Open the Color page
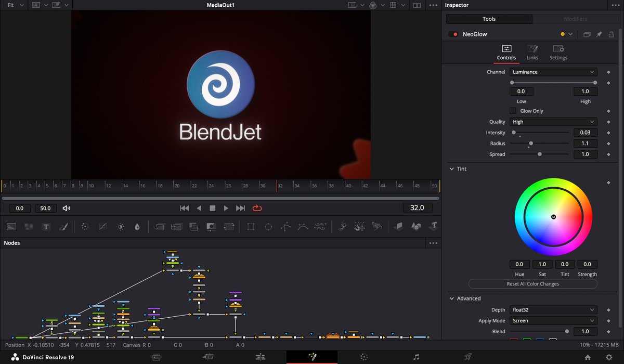The width and height of the screenshot is (624, 364). pos(364,357)
